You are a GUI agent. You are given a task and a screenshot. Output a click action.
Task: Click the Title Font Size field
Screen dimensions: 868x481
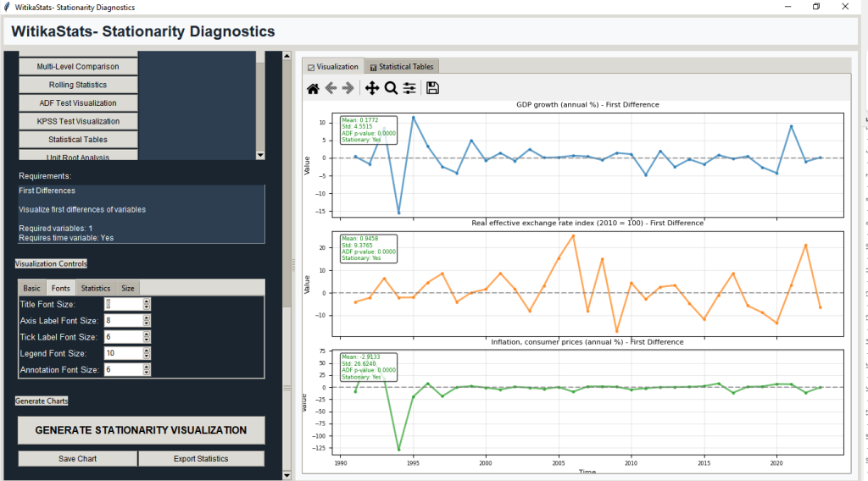point(124,304)
